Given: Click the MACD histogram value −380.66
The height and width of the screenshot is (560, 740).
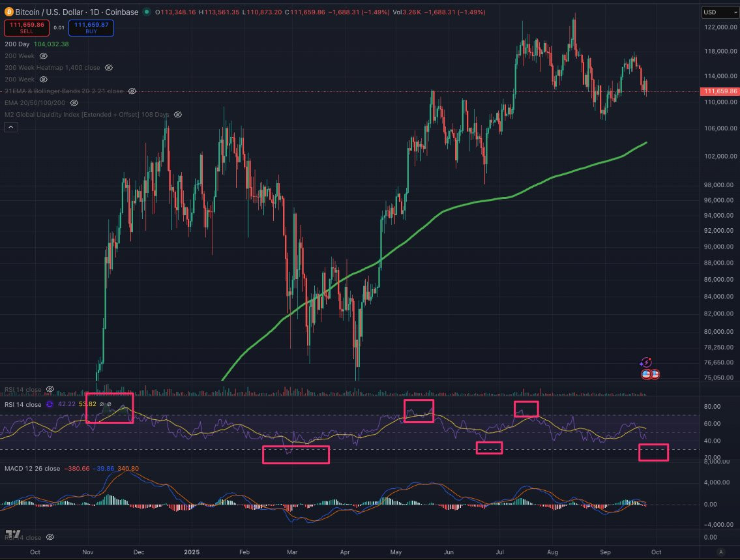Looking at the screenshot, I should (x=76, y=469).
